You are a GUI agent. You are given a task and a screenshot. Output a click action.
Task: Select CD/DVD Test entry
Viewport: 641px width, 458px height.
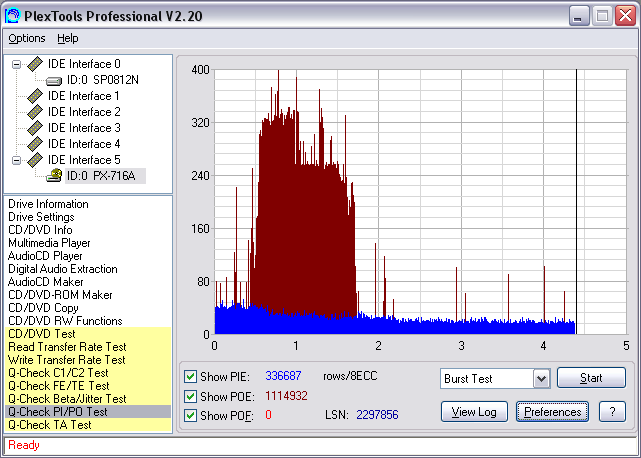(x=88, y=334)
